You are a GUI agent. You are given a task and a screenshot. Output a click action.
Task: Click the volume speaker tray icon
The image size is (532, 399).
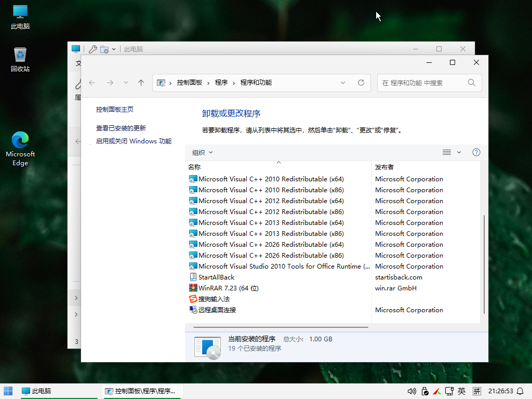click(x=411, y=392)
